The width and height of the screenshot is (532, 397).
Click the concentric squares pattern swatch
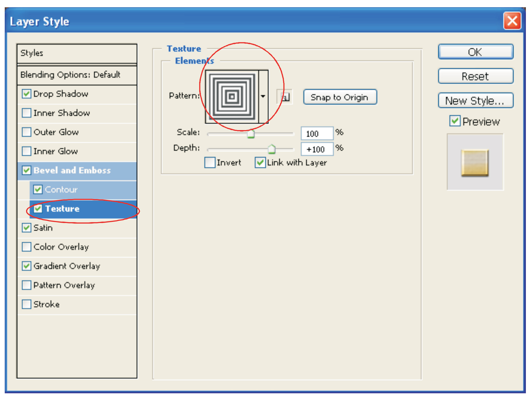[232, 96]
